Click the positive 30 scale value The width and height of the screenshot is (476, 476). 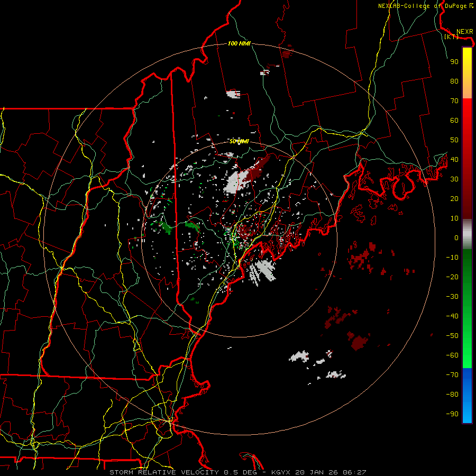tap(454, 179)
